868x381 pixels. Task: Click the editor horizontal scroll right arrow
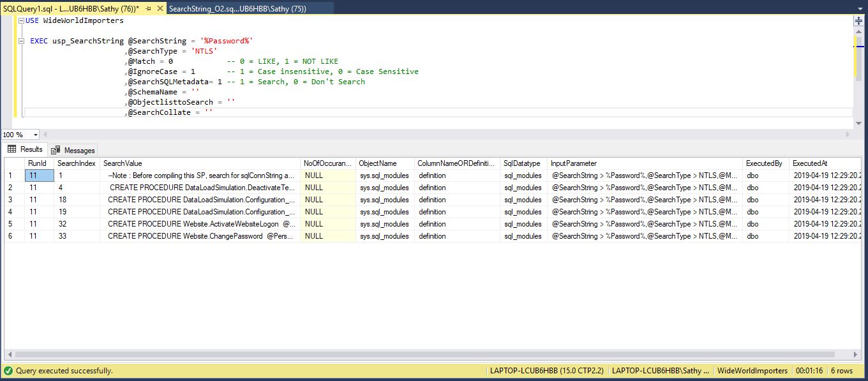click(848, 135)
